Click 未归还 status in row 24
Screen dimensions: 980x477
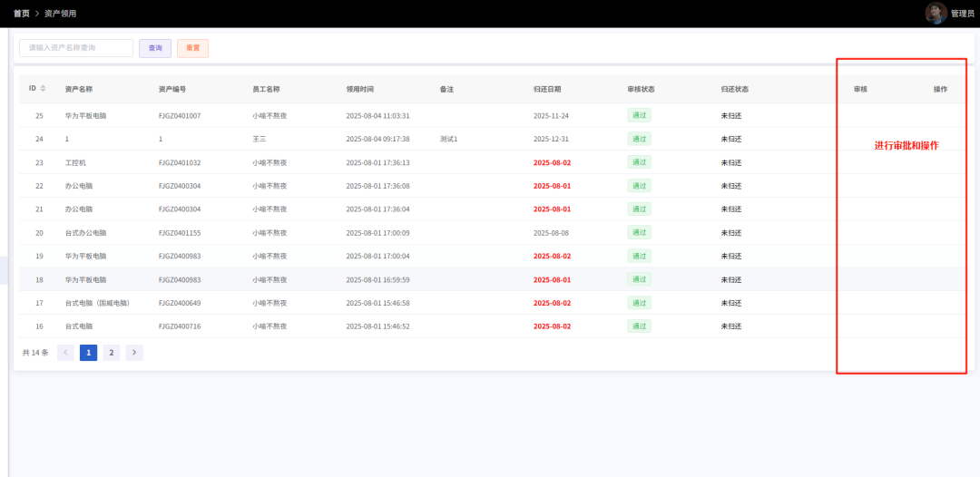[730, 140]
